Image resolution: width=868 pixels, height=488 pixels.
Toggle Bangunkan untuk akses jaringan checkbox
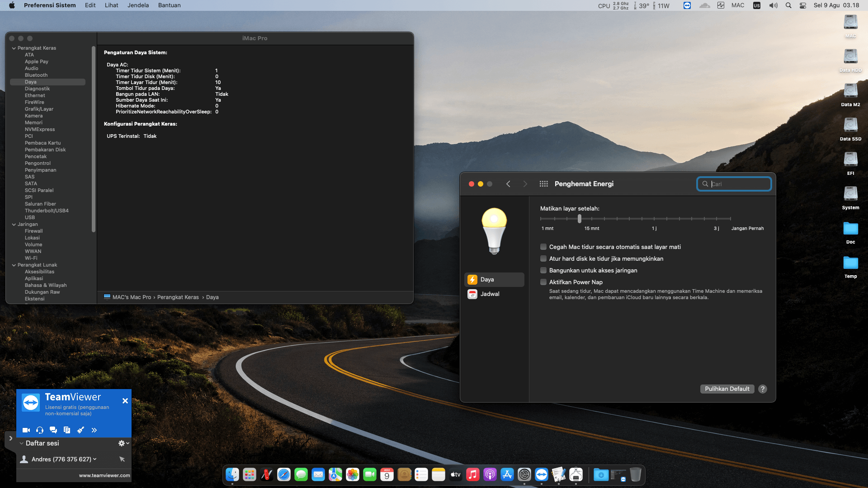coord(543,271)
